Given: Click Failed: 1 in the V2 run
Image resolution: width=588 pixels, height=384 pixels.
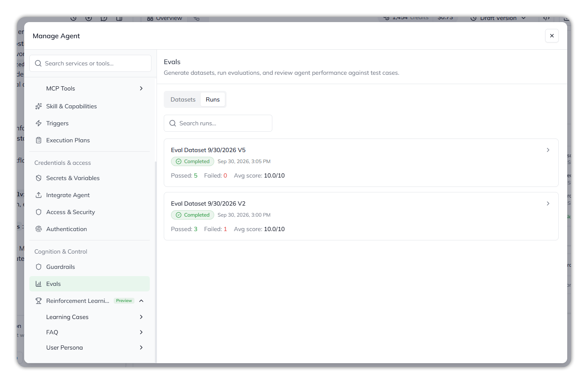Looking at the screenshot, I should click(216, 229).
